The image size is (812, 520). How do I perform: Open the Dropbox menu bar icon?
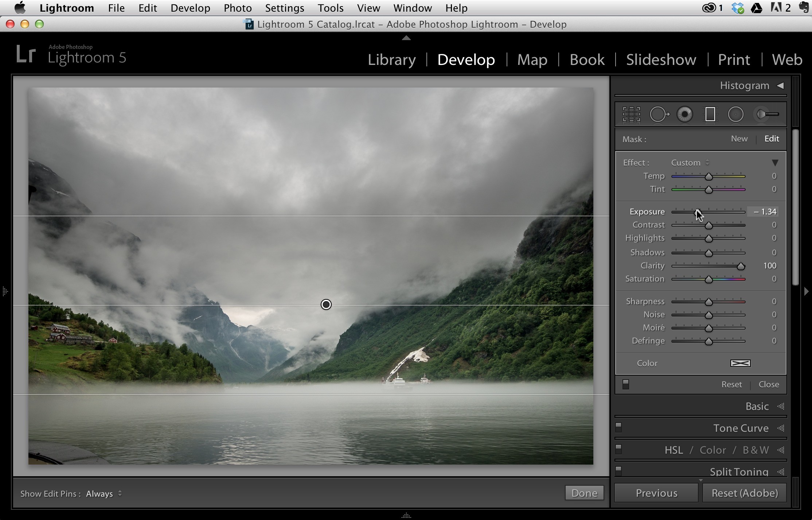738,8
